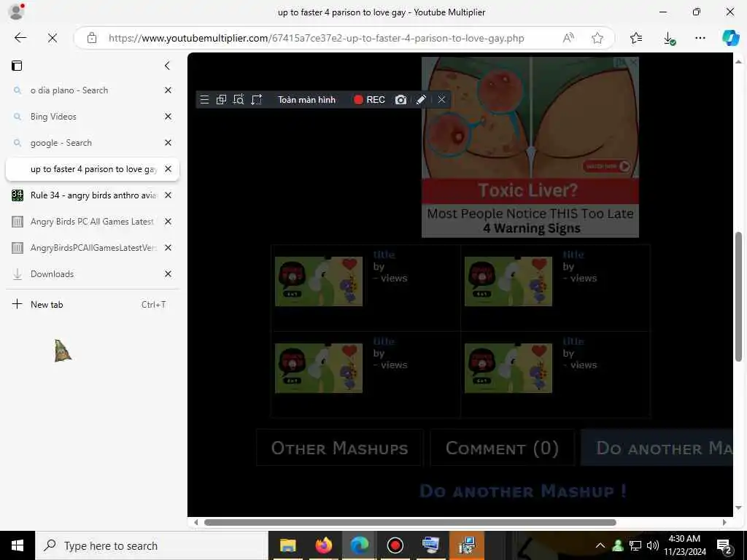Show hidden system tray icons
The height and width of the screenshot is (560, 747).
pos(600,545)
